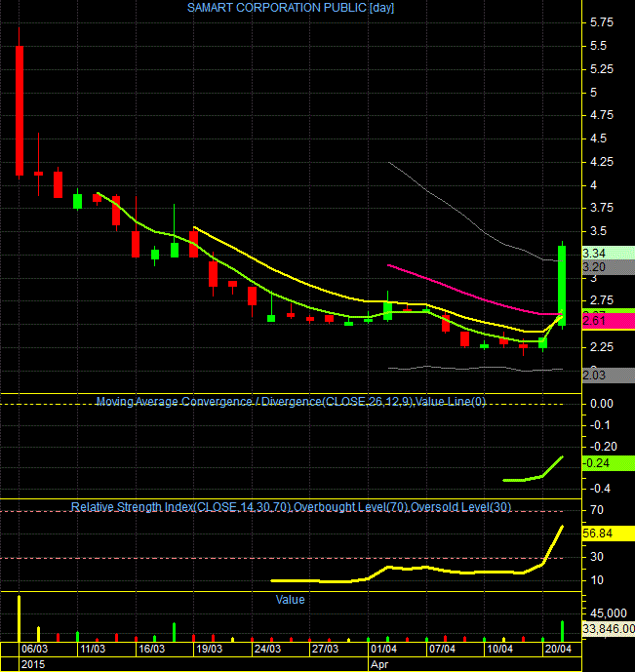The width and height of the screenshot is (635, 672).
Task: Click the MACD indicator title label
Action: (x=291, y=402)
